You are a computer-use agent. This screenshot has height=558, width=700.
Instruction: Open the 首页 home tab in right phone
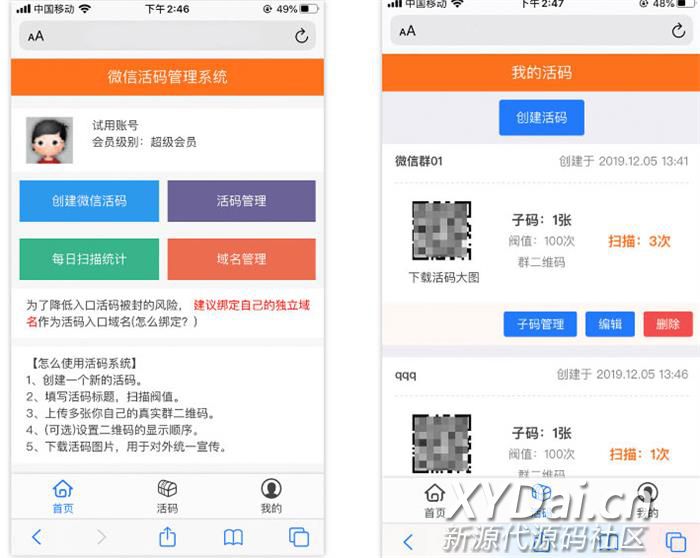pos(435,501)
